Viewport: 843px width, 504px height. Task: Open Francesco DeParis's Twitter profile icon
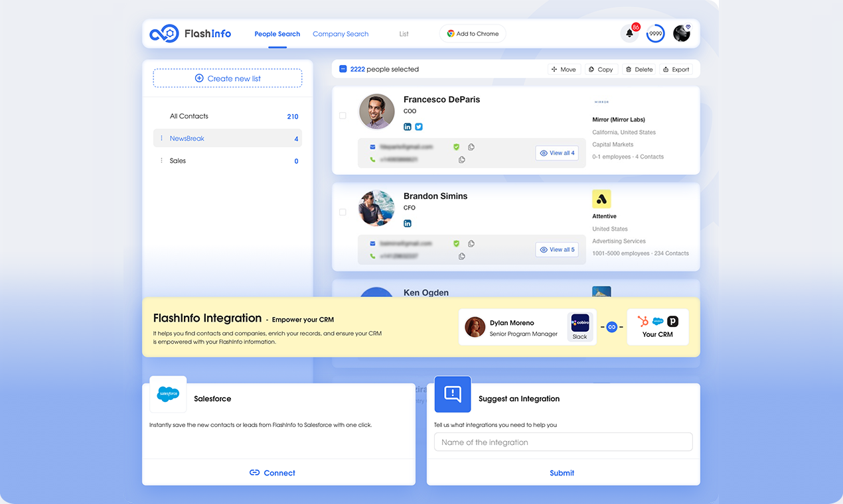[x=419, y=127]
